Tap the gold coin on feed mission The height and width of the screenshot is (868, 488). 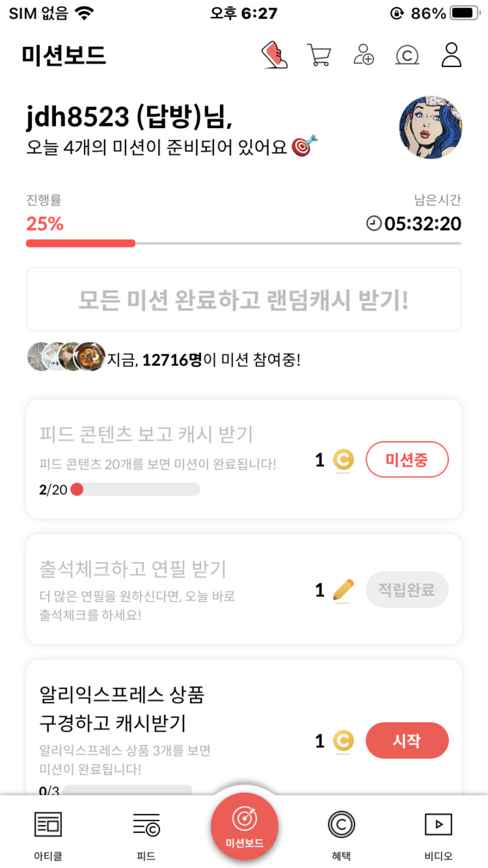(x=343, y=460)
